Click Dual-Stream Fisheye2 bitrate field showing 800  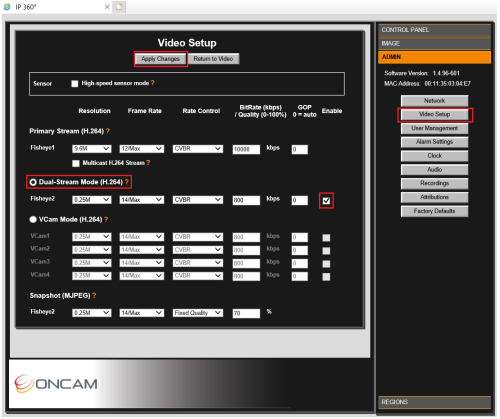click(x=246, y=200)
